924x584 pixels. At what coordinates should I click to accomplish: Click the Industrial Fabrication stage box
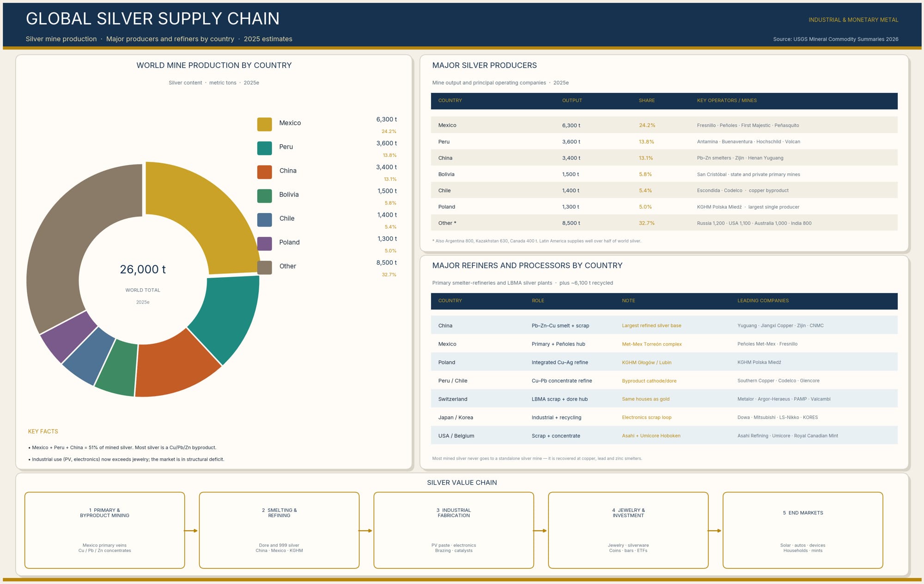tap(454, 530)
